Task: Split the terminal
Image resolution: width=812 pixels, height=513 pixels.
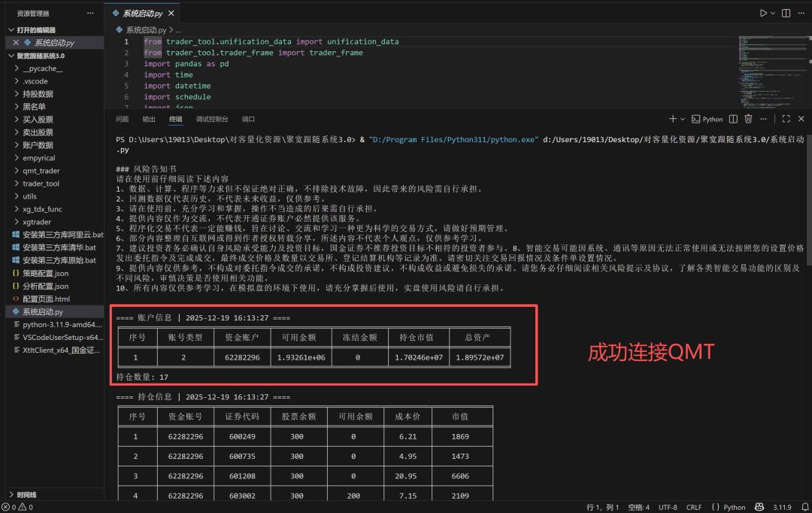Action: point(733,119)
